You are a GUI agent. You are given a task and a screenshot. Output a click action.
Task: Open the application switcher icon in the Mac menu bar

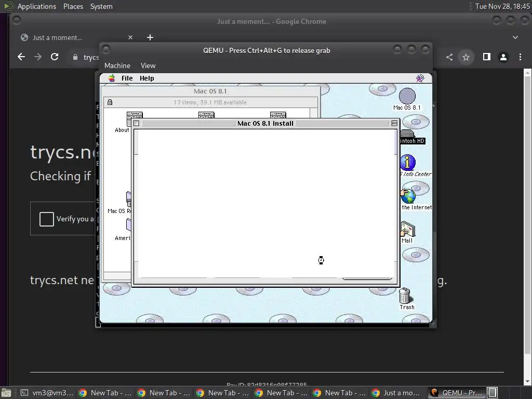[420, 78]
